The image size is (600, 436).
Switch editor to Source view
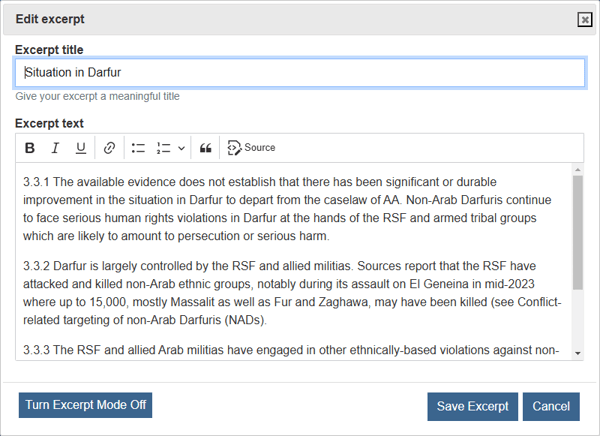pos(251,148)
